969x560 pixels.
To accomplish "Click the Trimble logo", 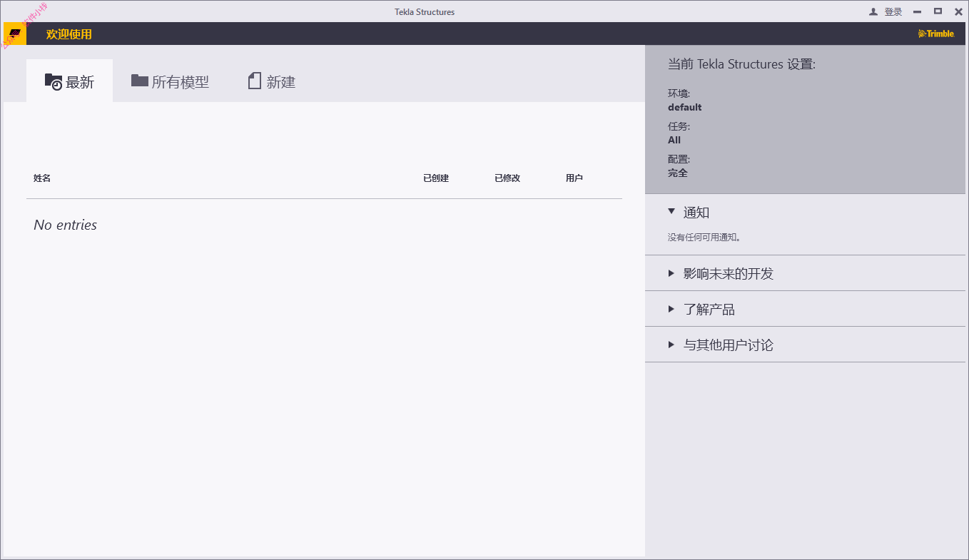I will coord(936,34).
